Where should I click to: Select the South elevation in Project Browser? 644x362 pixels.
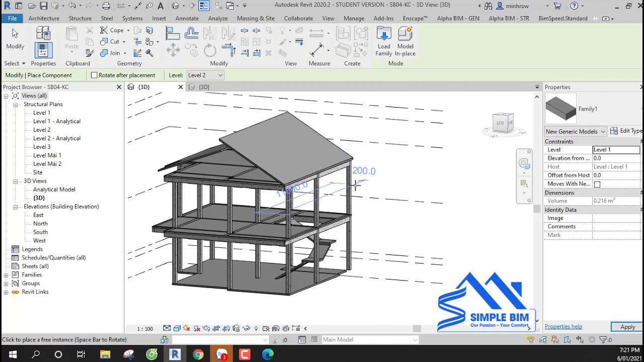(x=40, y=232)
